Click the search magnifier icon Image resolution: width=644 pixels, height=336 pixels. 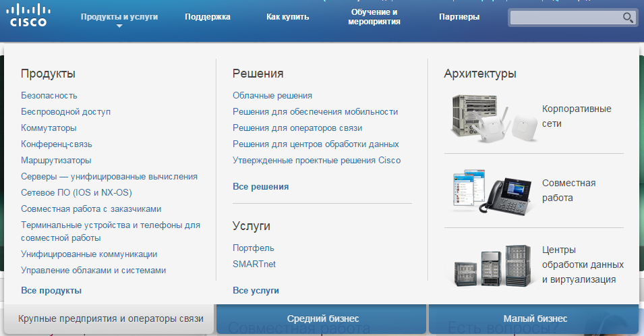(628, 18)
